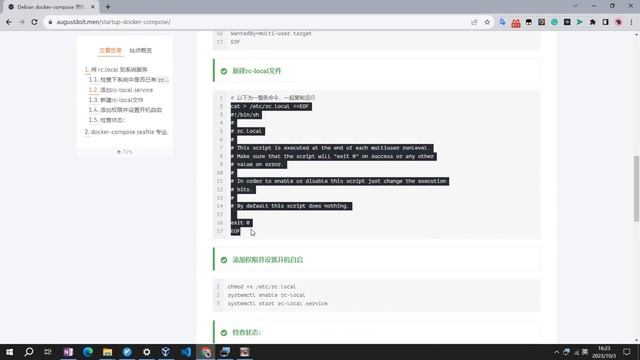Open File Explorer from the taskbar
The height and width of the screenshot is (360, 640).
pyautogui.click(x=107, y=352)
